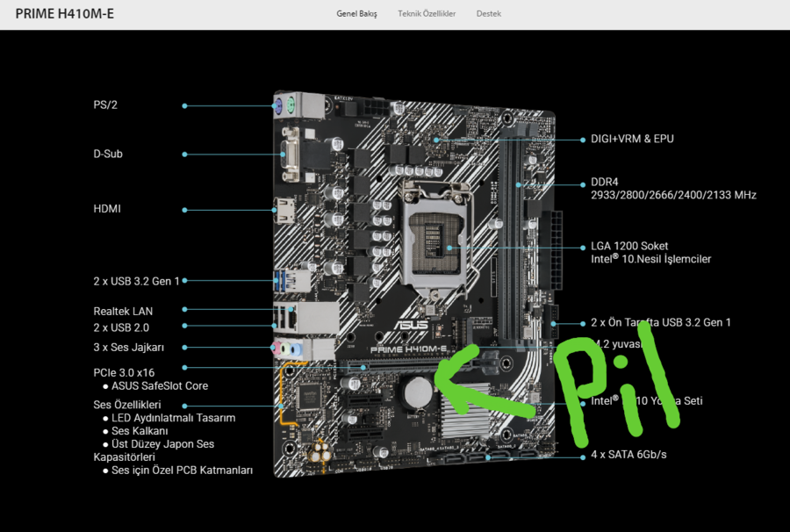Click the LGA 1200 Soket label

coord(629,246)
